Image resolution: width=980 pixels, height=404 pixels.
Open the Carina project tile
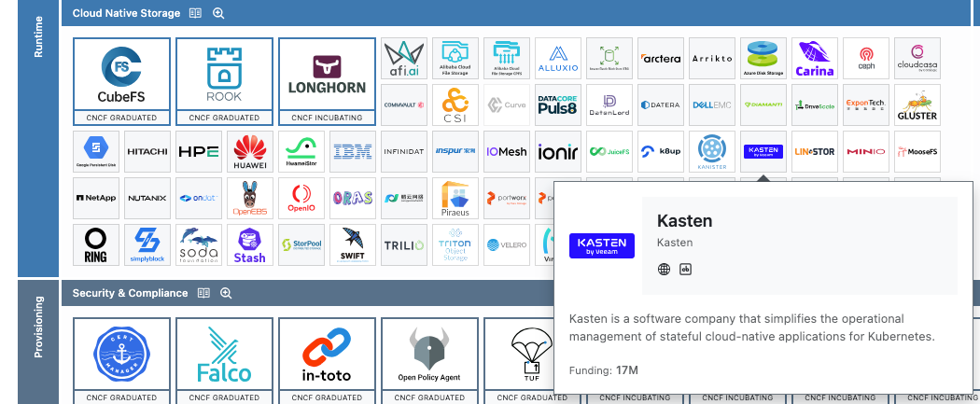pyautogui.click(x=814, y=59)
